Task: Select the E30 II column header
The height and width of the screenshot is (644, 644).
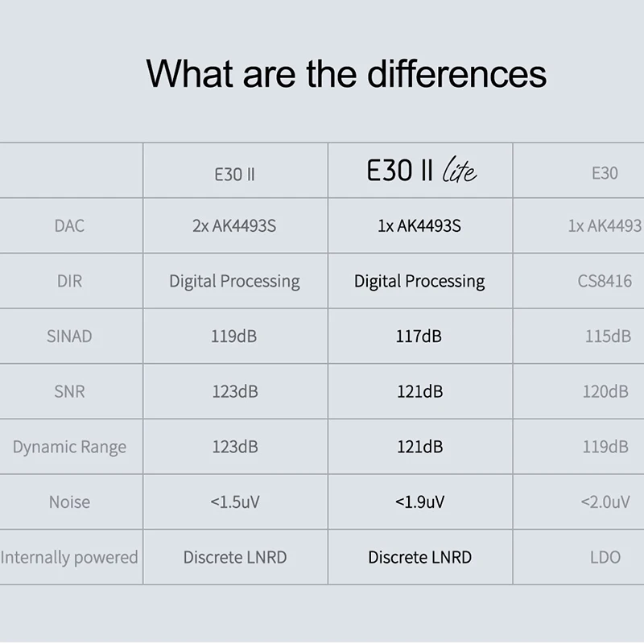Action: pos(235,173)
